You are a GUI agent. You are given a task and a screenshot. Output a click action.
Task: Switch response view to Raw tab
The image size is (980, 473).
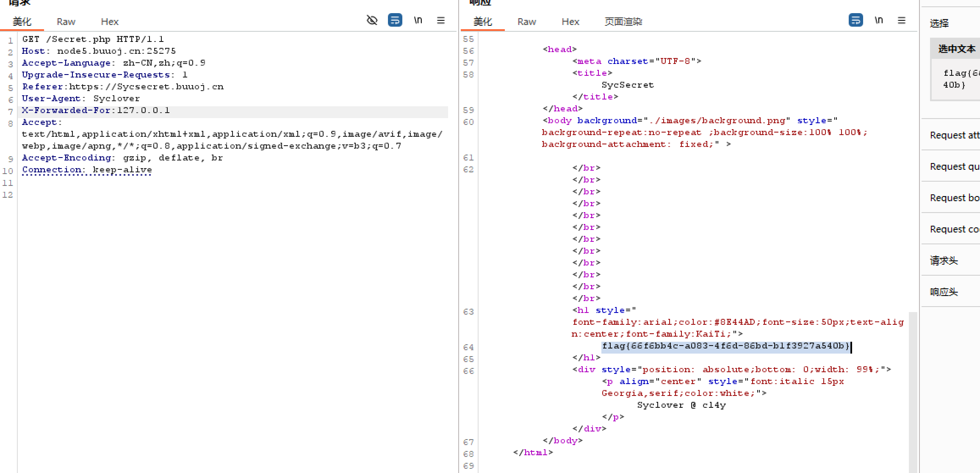(x=527, y=22)
